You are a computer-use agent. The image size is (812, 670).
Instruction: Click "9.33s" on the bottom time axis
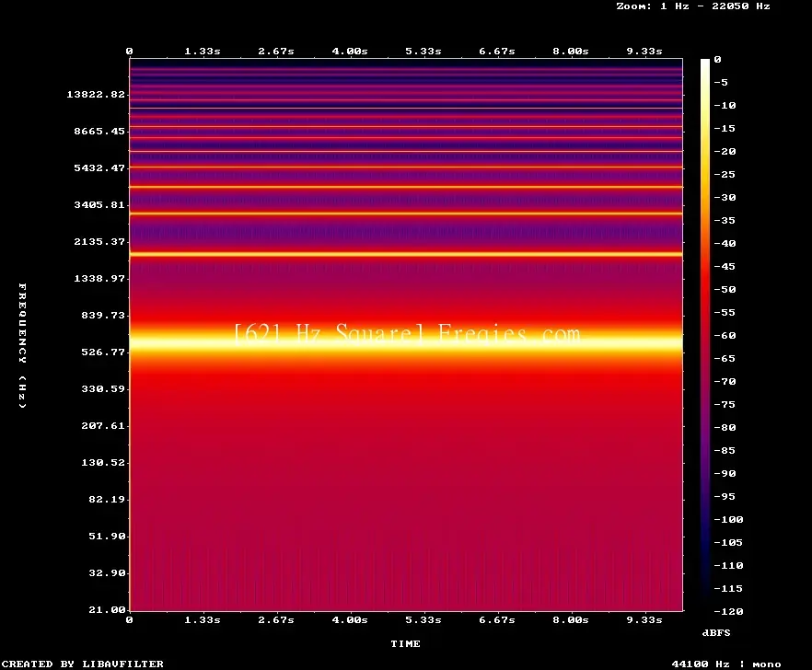pyautogui.click(x=644, y=619)
